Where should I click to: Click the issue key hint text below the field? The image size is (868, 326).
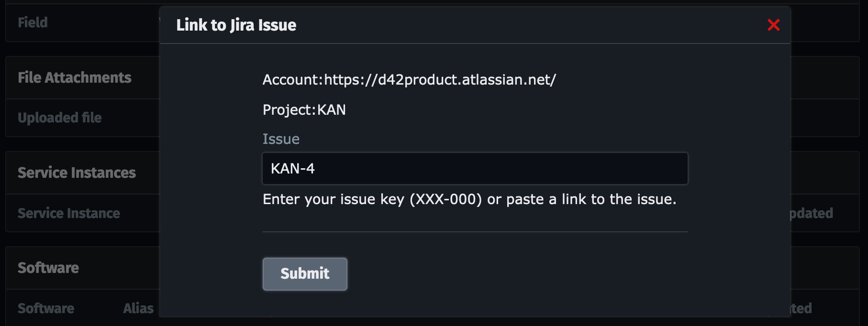469,199
